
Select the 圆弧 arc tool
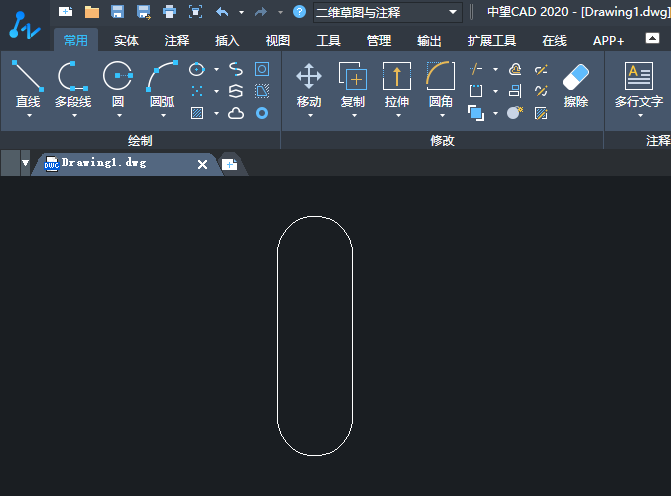[162, 84]
